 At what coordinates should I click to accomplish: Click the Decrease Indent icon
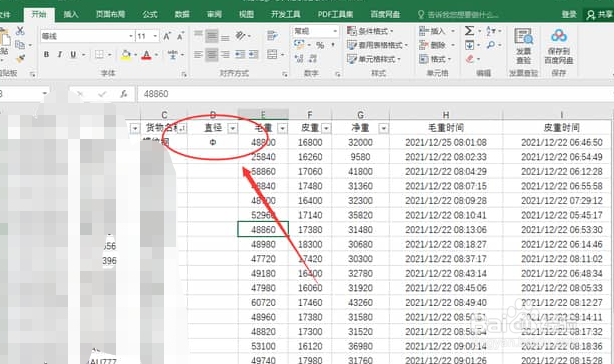pos(240,54)
